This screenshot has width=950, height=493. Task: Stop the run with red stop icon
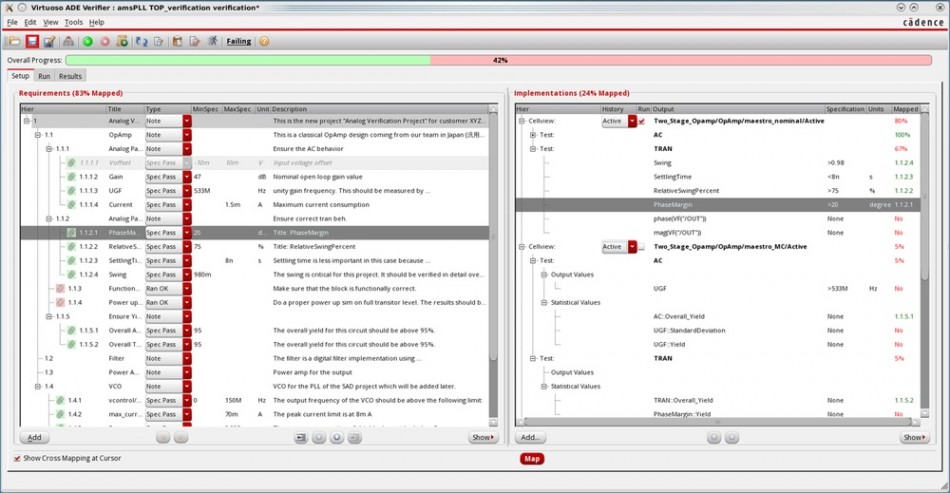tap(105, 42)
